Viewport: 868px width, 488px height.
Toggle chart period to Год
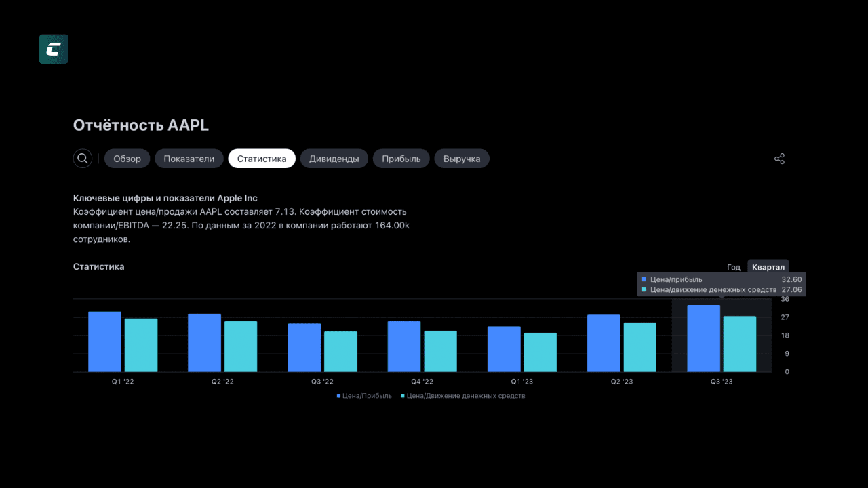[734, 267]
